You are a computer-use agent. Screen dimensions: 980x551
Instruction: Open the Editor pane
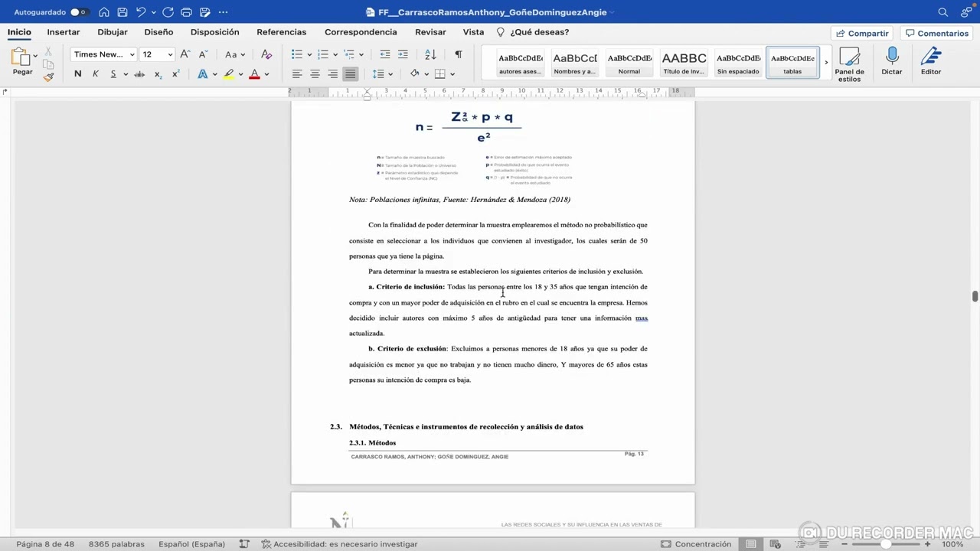coord(931,61)
